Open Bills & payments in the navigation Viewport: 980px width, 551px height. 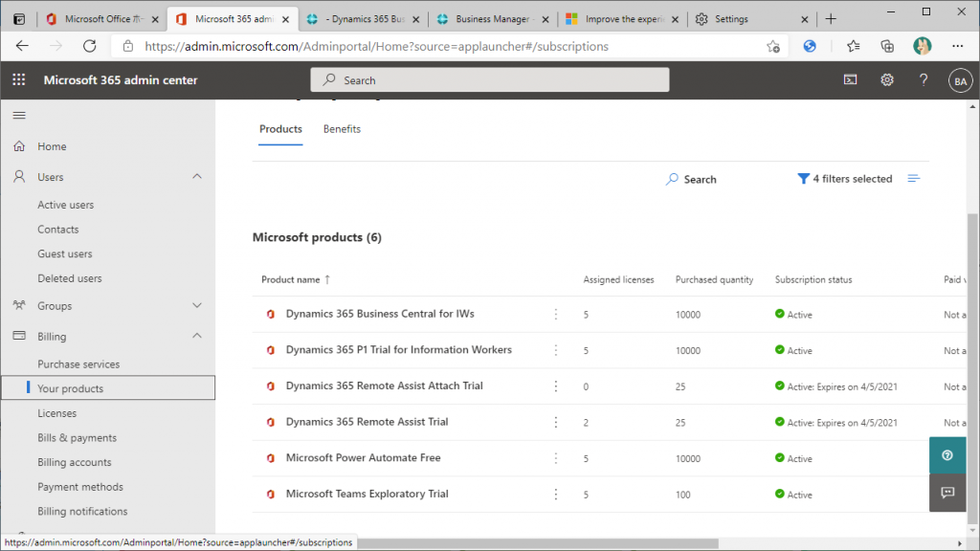tap(77, 437)
